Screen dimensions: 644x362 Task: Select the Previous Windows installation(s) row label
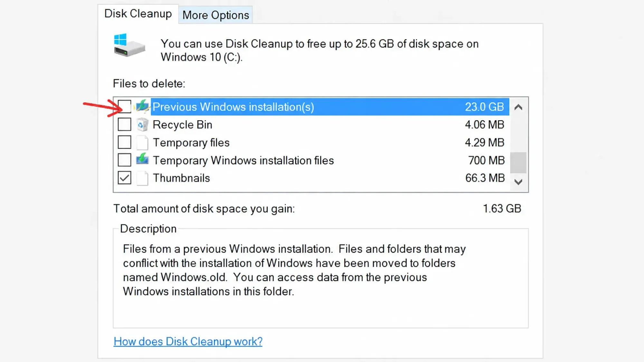(233, 107)
